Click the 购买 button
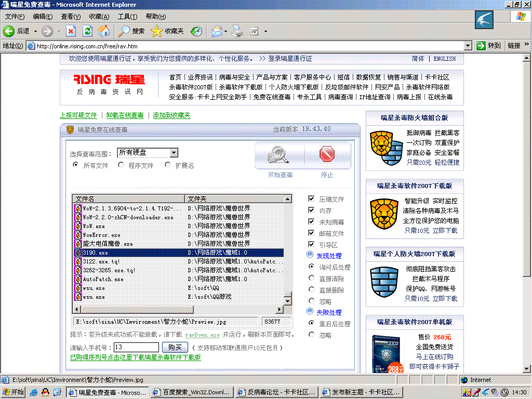Viewport: 532px width, 399px height. [175, 347]
